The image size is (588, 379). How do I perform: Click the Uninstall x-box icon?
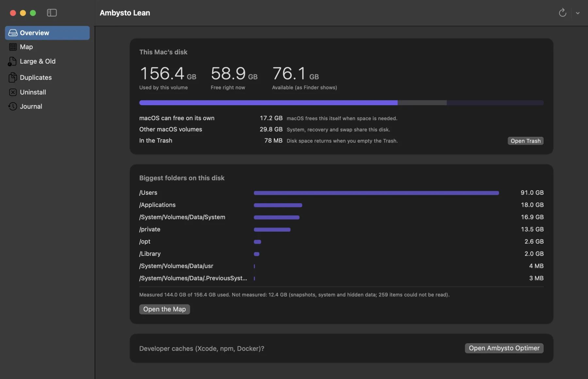(13, 92)
